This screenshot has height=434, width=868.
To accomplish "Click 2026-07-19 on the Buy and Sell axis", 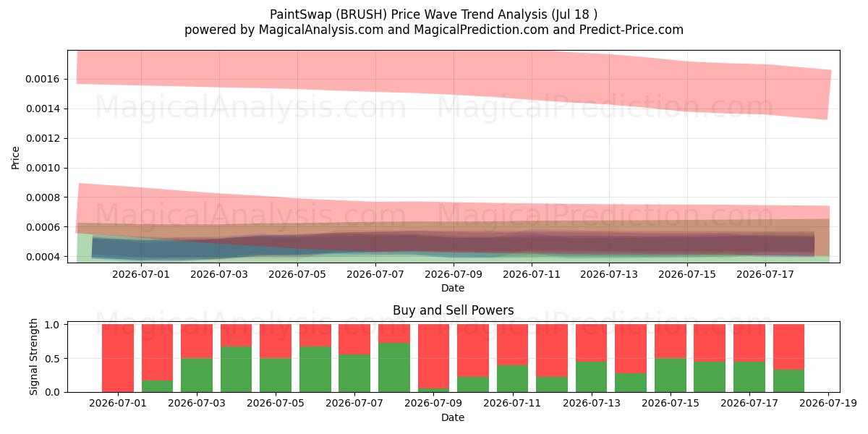I will [x=827, y=404].
